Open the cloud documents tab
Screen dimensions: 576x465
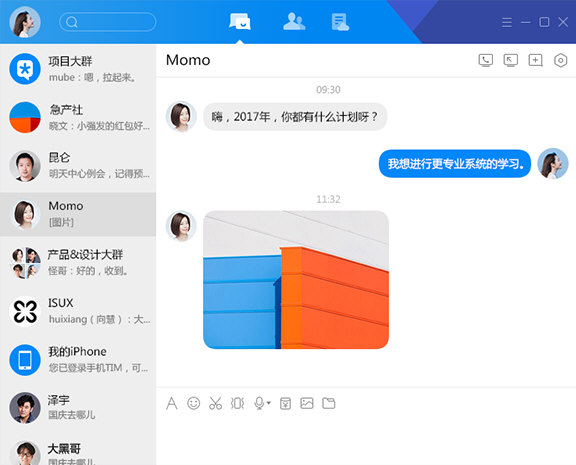(x=340, y=22)
